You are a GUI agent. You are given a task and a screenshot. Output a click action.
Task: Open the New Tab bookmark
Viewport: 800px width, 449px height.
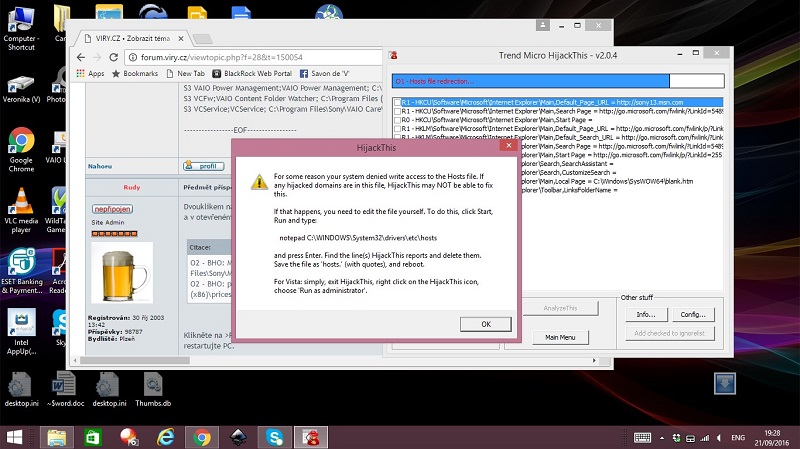coord(185,73)
